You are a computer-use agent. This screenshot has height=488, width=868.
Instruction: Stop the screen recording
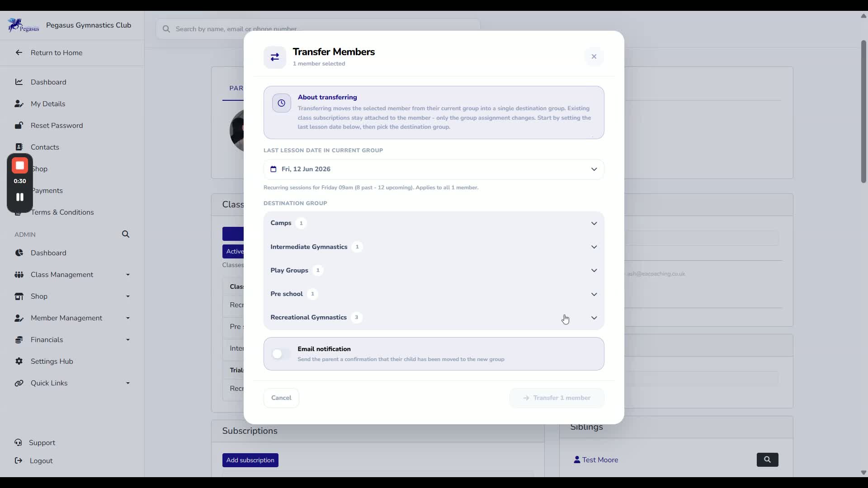click(x=20, y=166)
